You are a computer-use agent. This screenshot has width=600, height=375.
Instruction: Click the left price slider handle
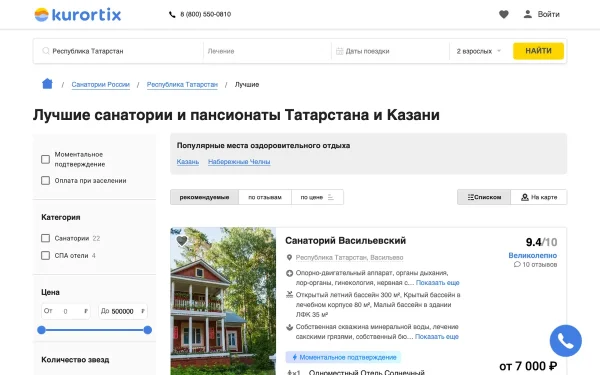point(41,330)
